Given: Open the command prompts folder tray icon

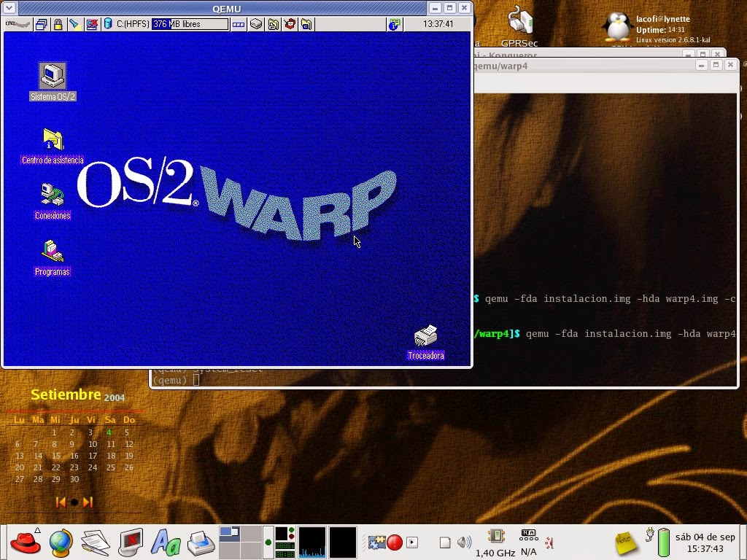Looking at the screenshot, I should (306, 24).
